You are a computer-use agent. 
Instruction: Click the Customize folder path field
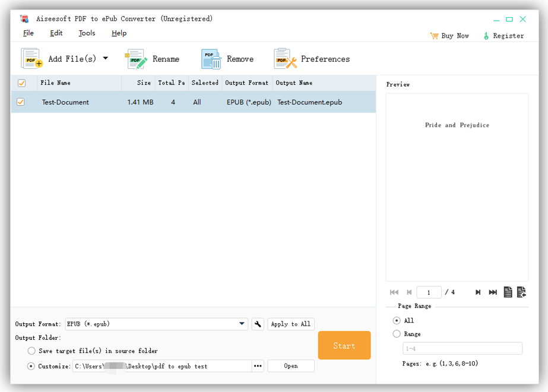[162, 366]
